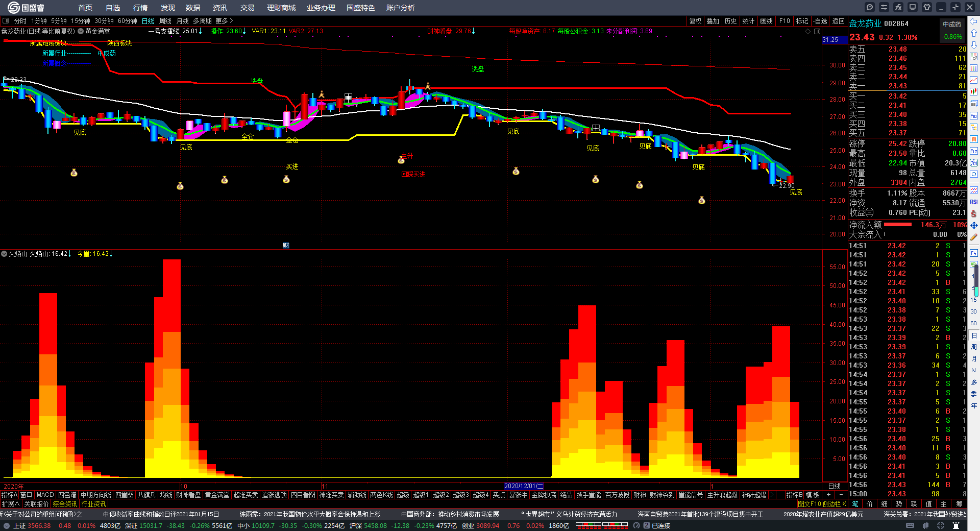Viewport: 980px width, 531px height.
Task: Switch to the 60分钟 period tab
Action: point(128,21)
